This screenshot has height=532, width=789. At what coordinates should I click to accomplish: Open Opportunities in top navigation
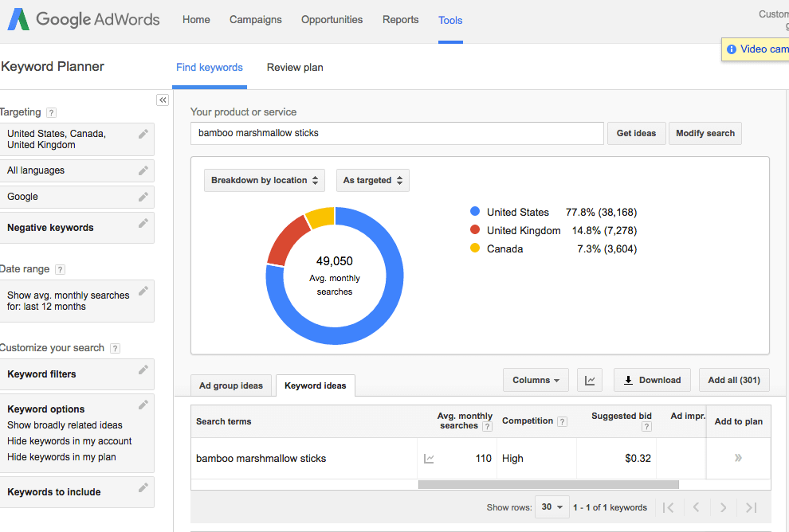pyautogui.click(x=332, y=20)
